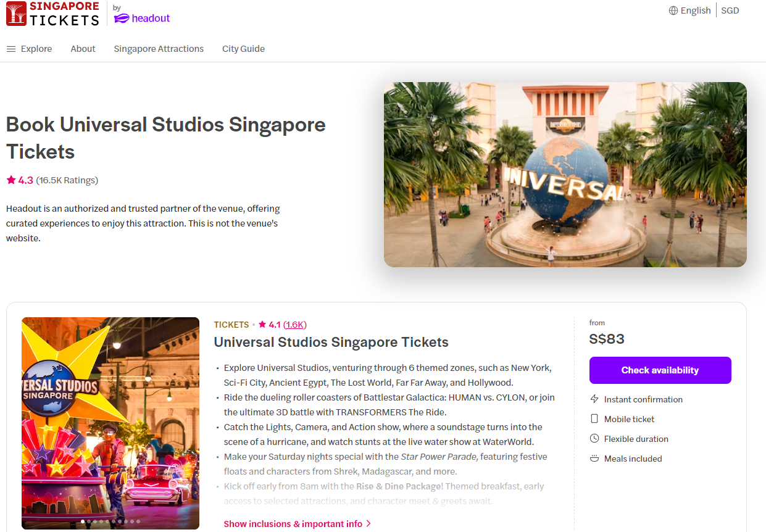The image size is (766, 532).
Task: Open the About menu item
Action: pyautogui.click(x=83, y=49)
